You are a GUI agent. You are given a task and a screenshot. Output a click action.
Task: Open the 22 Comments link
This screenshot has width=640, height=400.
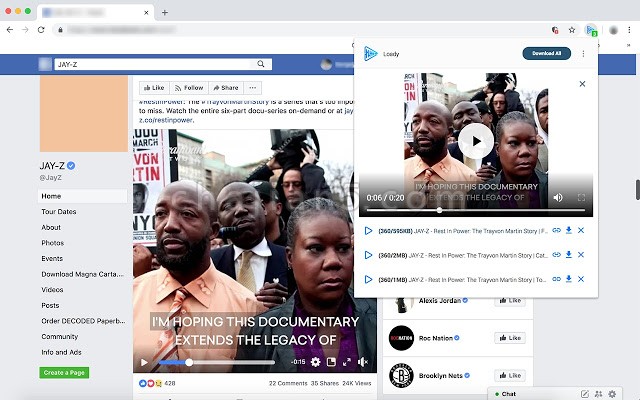click(x=288, y=383)
